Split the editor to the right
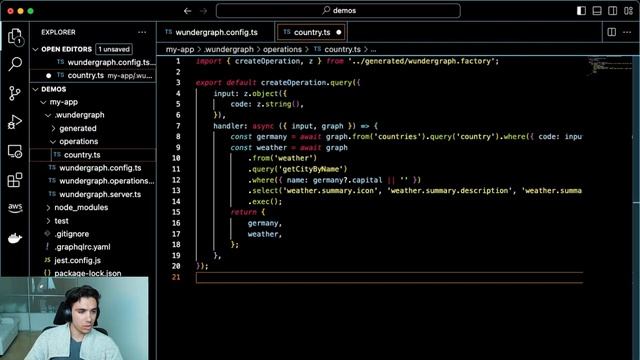The width and height of the screenshot is (640, 360). click(611, 32)
